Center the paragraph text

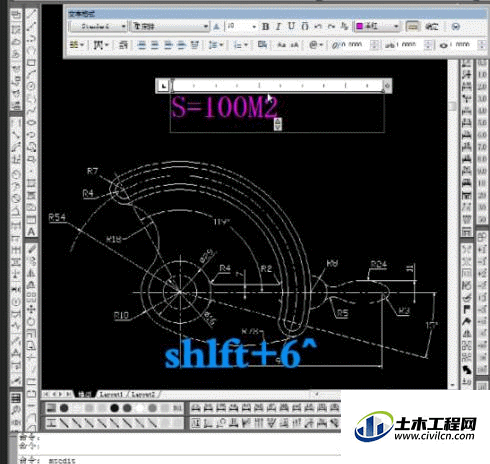155,45
